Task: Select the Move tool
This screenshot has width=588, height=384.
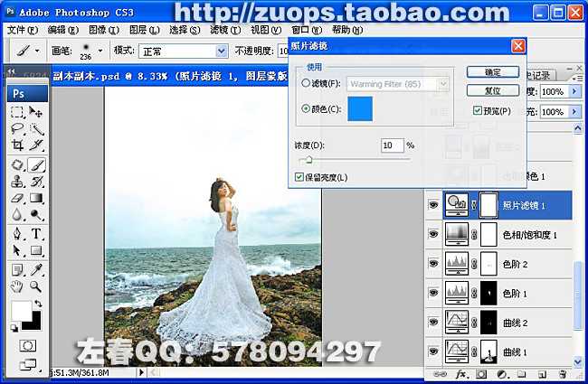Action: (x=36, y=112)
